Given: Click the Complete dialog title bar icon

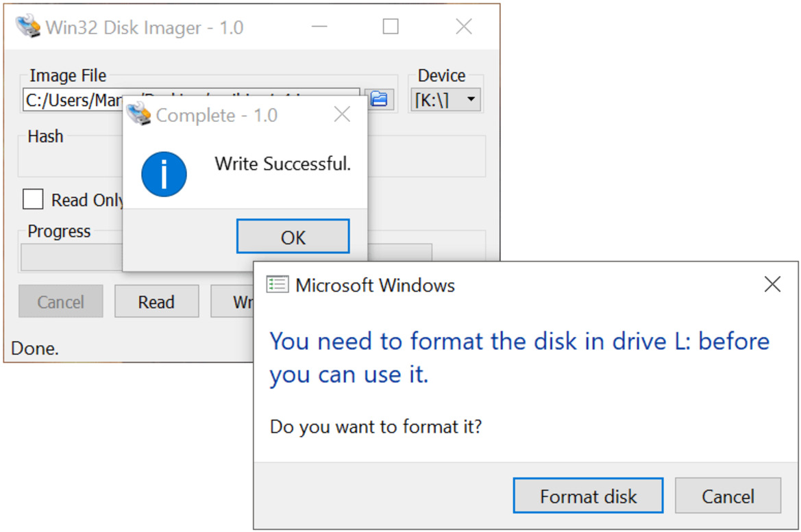Looking at the screenshot, I should click(138, 114).
